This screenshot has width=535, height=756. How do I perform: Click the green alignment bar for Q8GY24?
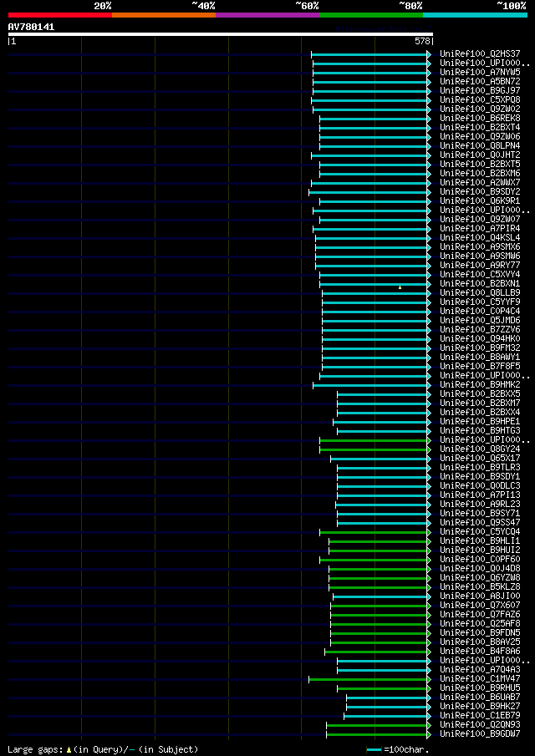point(374,449)
